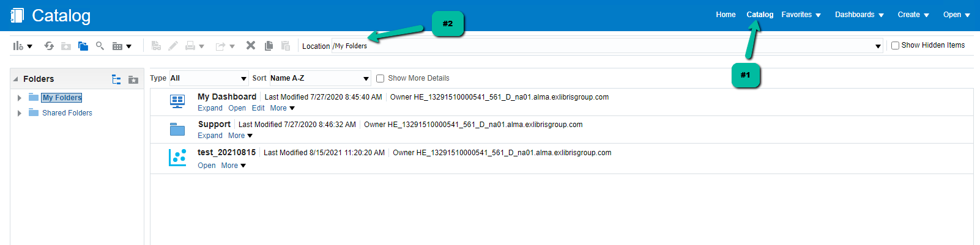This screenshot has width=980, height=245.
Task: Click the Support folder title
Action: tap(214, 124)
